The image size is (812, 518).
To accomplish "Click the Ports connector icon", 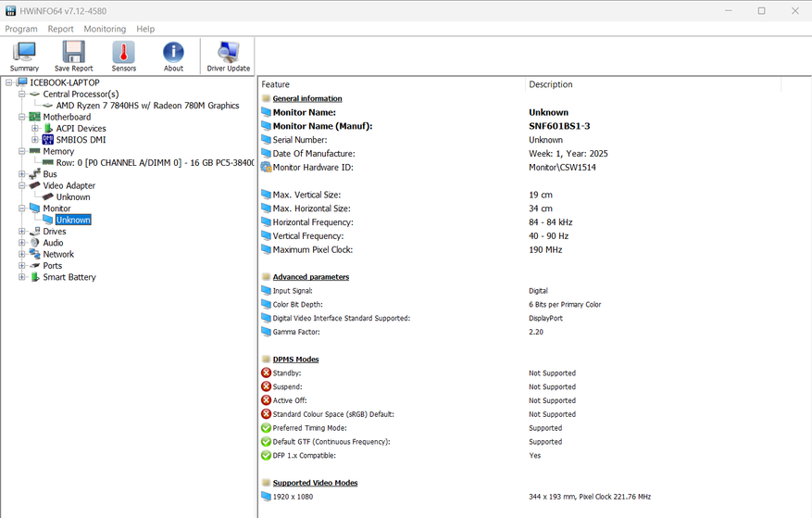I will tap(34, 265).
